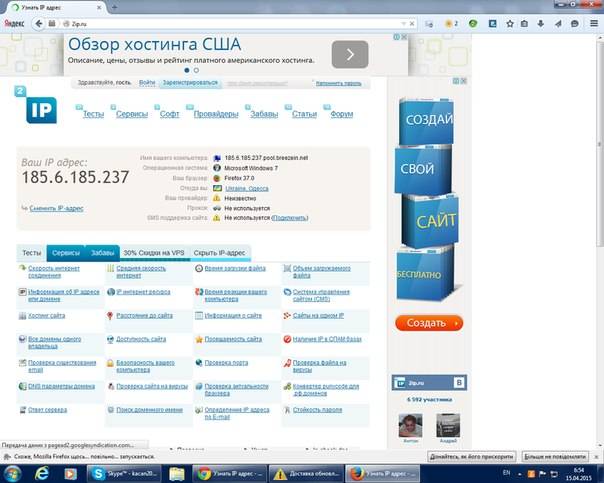The width and height of the screenshot is (604, 483).
Task: Click the second member avatar thumbnail
Action: click(448, 426)
